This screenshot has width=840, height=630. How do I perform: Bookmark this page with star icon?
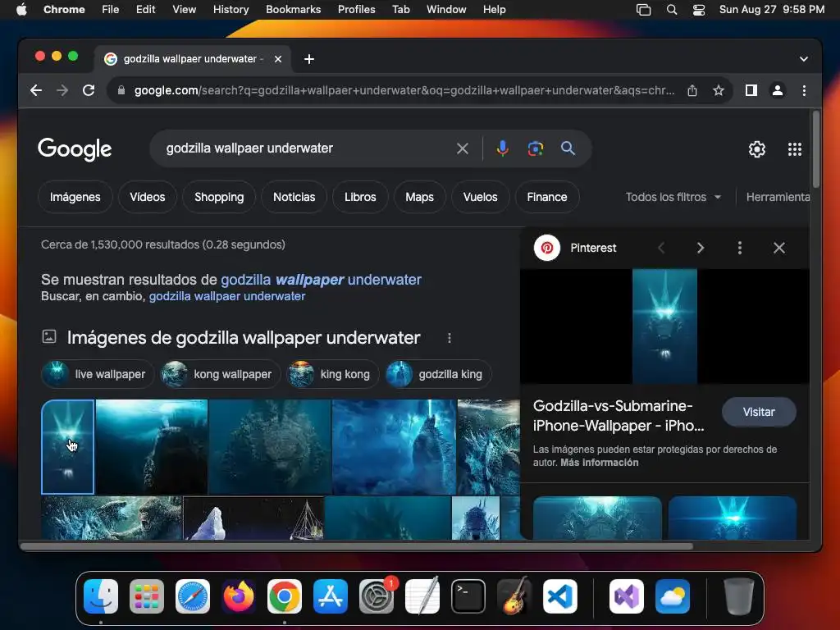[x=719, y=90]
